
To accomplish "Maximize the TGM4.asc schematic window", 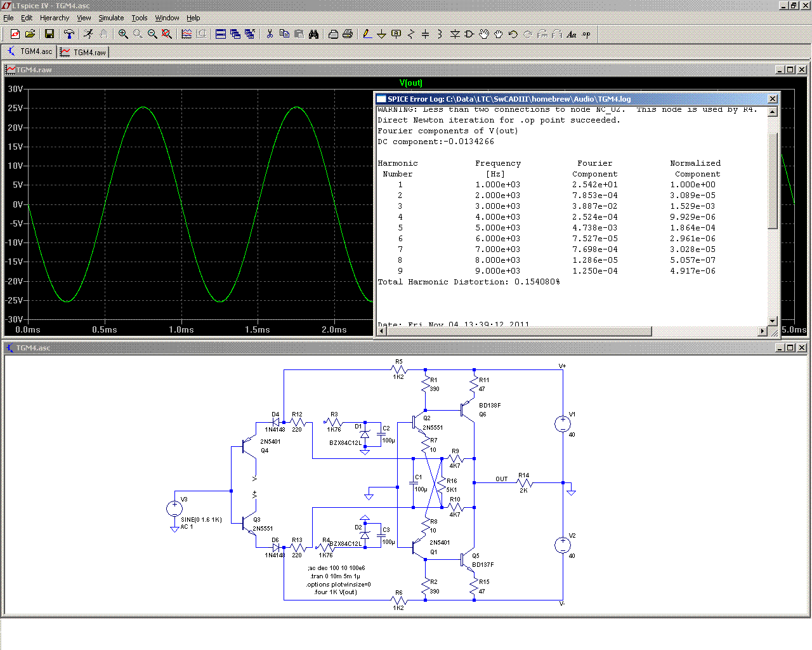I will tap(790, 348).
